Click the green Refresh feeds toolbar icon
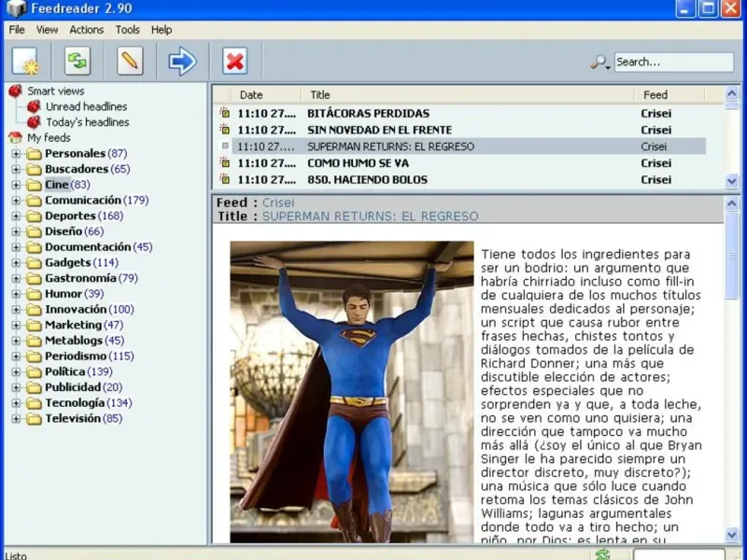This screenshot has height=560, width=747. [x=78, y=61]
